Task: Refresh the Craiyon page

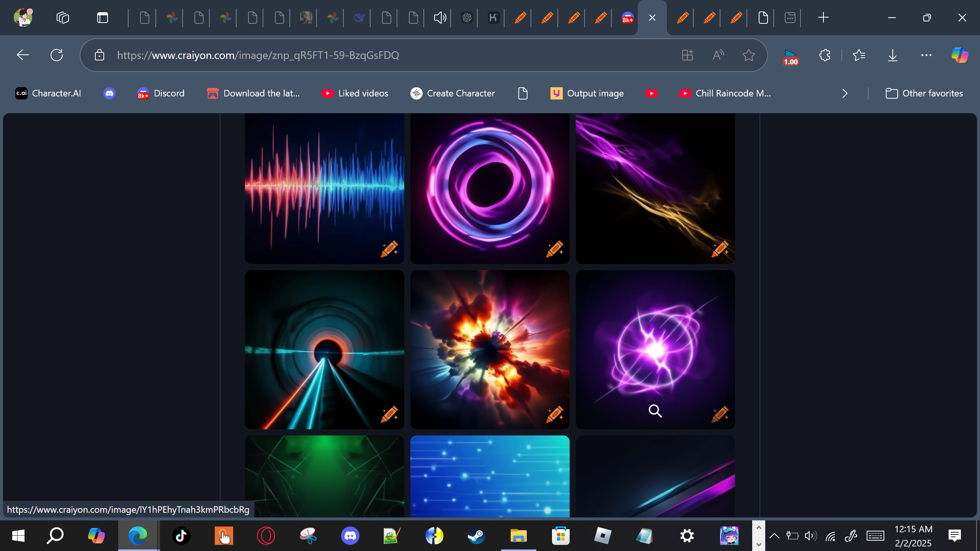Action: click(x=57, y=55)
